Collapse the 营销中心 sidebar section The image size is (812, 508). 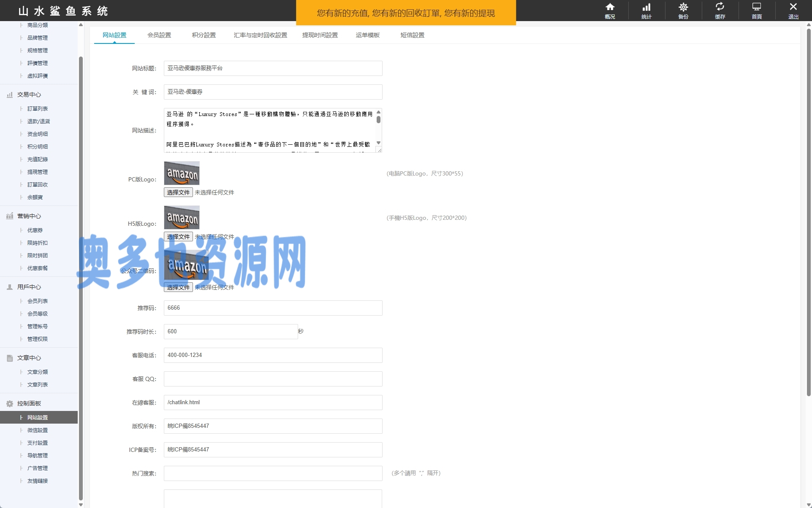[x=29, y=216]
